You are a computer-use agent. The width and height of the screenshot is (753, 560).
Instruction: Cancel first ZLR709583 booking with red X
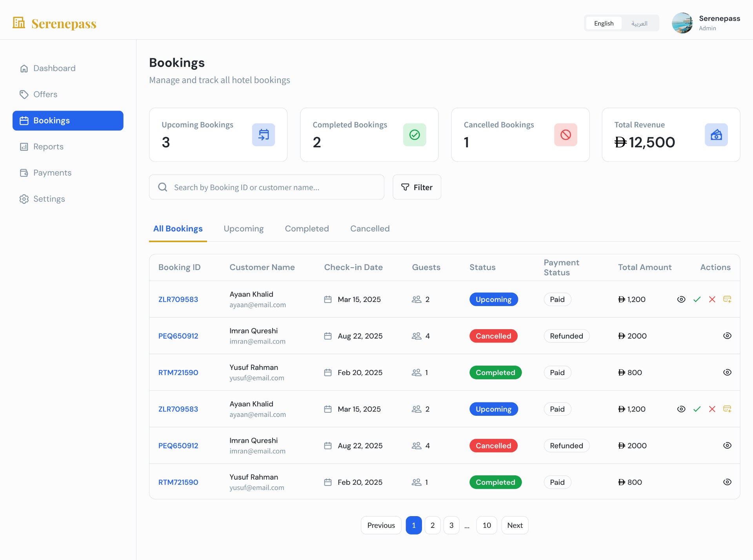coord(712,299)
